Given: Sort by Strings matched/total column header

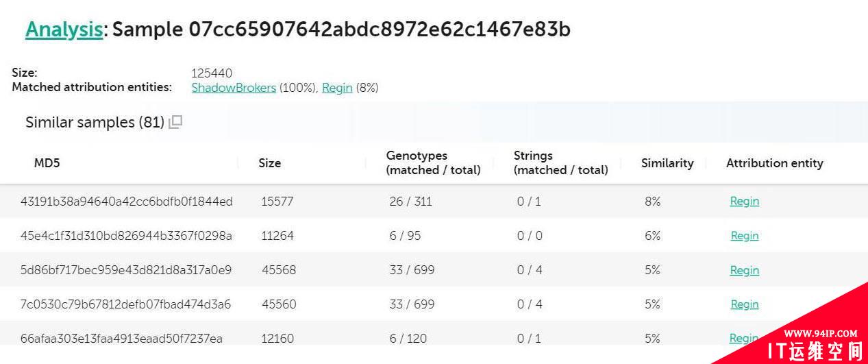Looking at the screenshot, I should [x=561, y=163].
